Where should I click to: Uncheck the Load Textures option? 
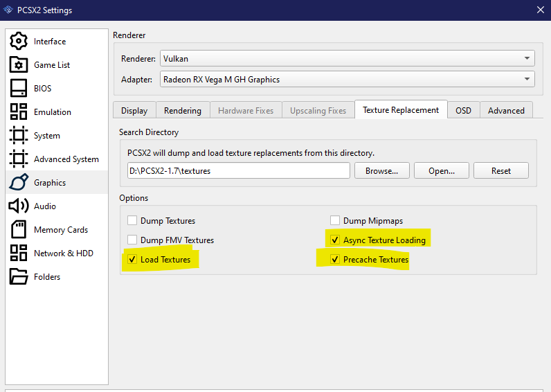pos(132,260)
